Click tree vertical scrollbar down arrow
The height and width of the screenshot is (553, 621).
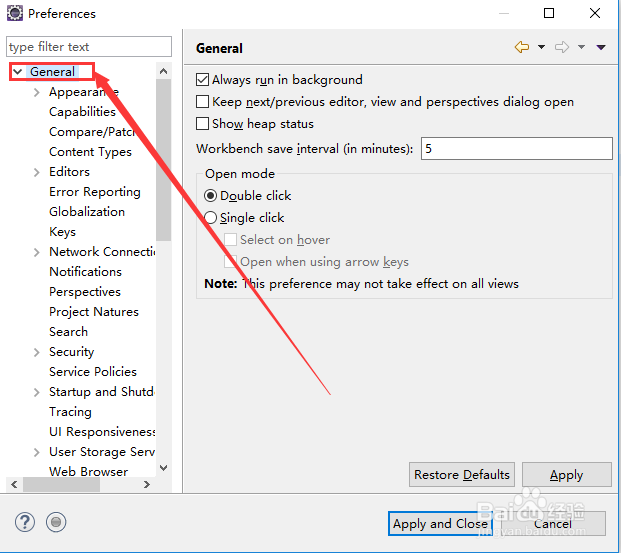pyautogui.click(x=163, y=468)
